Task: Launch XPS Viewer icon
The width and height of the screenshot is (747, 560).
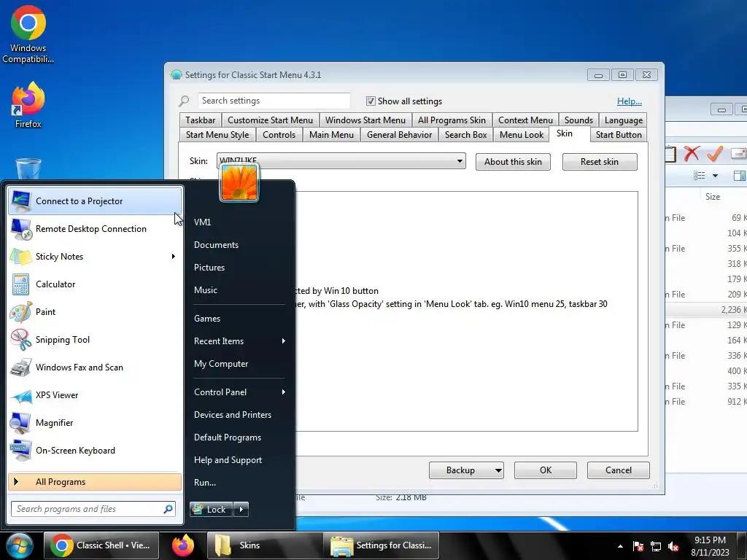Action: click(21, 395)
